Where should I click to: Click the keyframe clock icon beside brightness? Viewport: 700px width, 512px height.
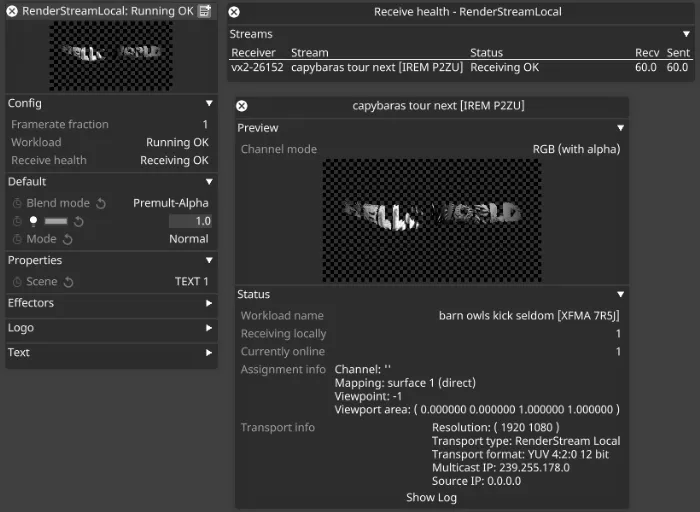pos(17,221)
